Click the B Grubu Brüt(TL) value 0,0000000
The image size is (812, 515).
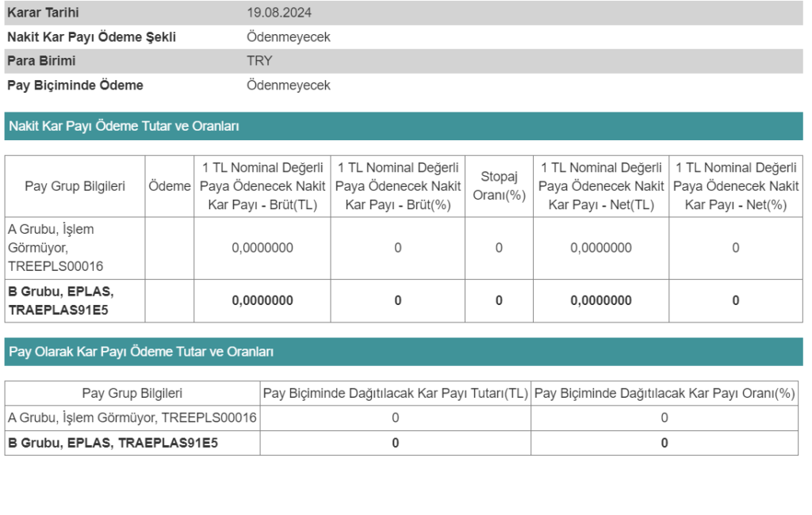pos(262,300)
